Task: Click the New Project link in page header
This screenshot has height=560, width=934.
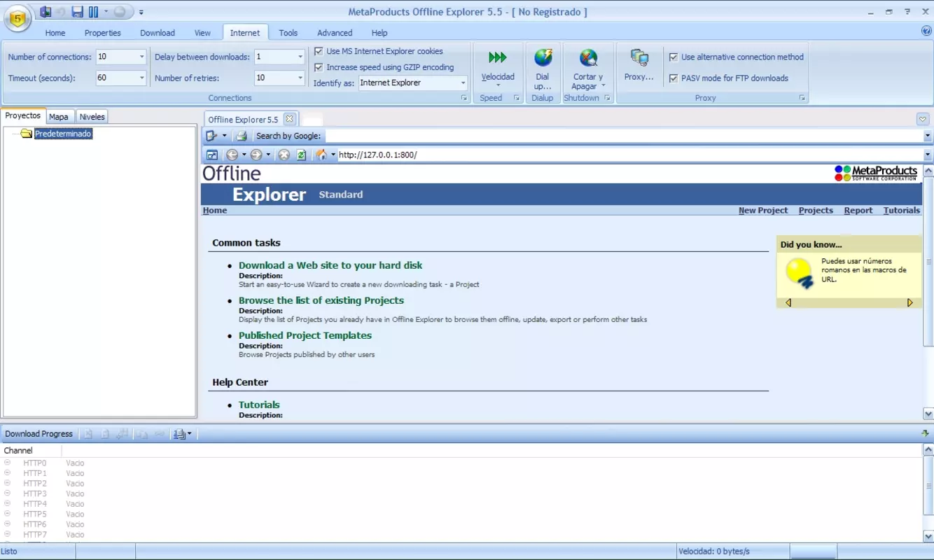Action: tap(763, 210)
